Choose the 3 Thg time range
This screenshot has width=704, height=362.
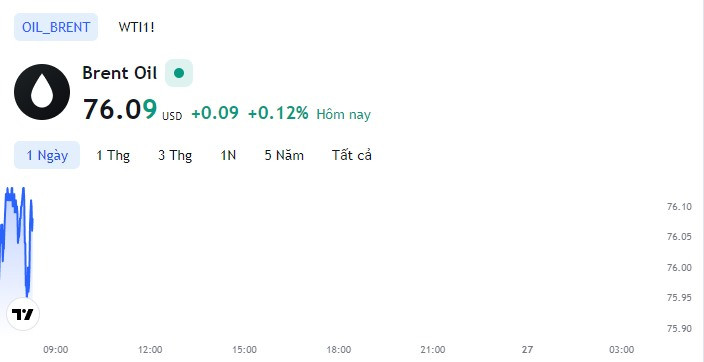pyautogui.click(x=175, y=155)
